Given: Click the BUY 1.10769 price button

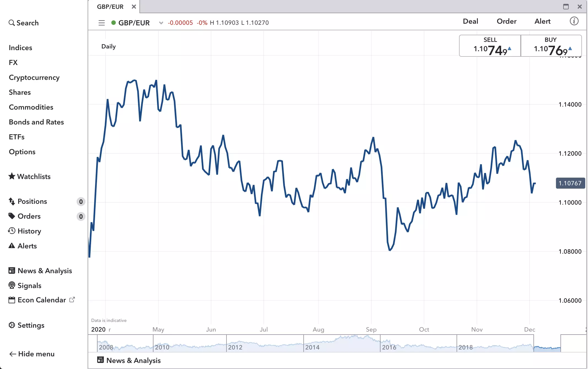Looking at the screenshot, I should coord(551,46).
